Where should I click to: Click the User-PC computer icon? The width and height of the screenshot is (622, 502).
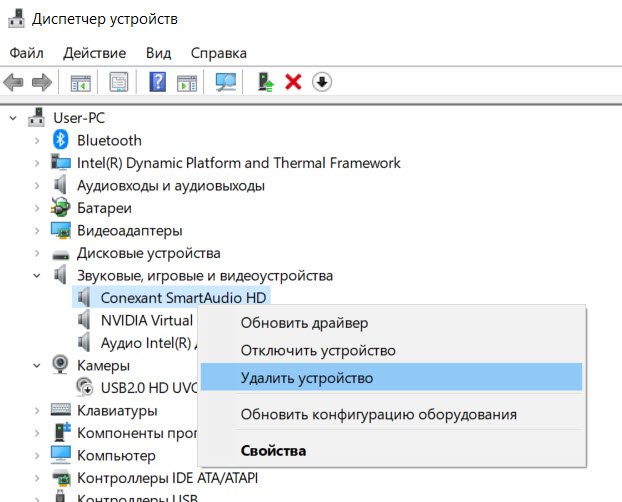[x=36, y=117]
